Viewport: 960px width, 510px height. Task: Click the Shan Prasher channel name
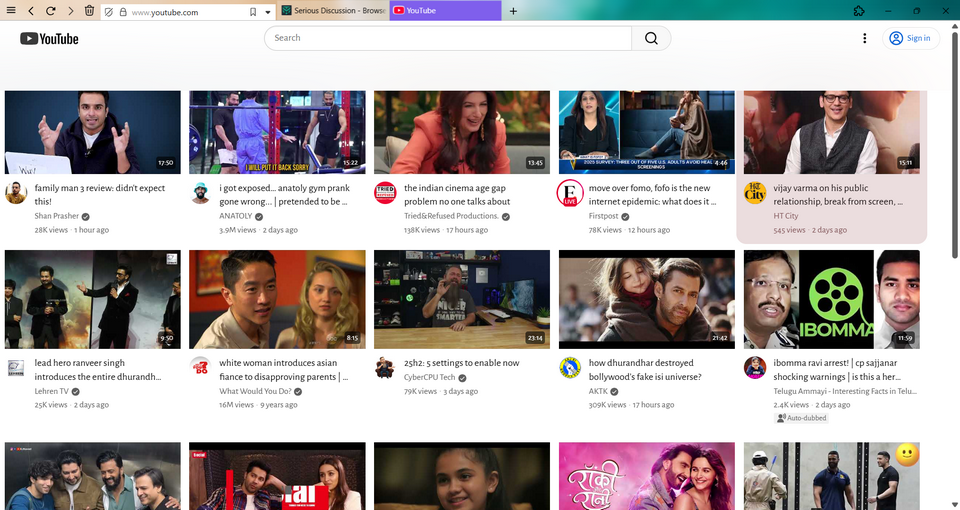[57, 216]
